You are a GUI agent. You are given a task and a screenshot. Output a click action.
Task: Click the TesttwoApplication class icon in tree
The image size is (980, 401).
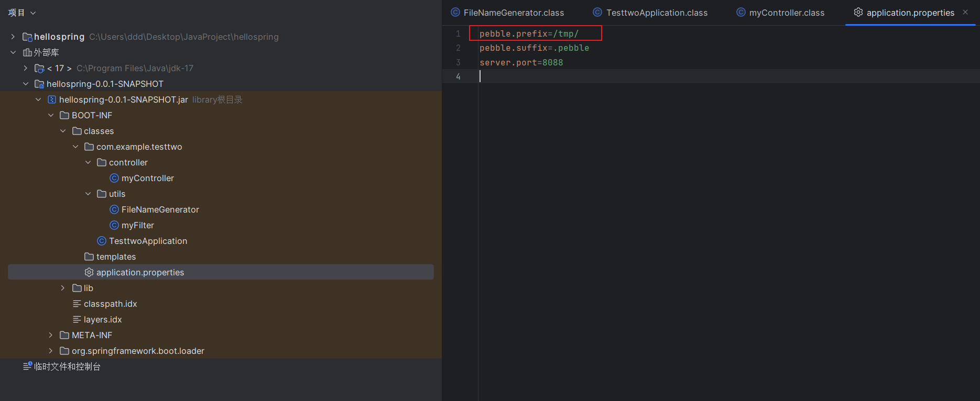click(x=102, y=241)
